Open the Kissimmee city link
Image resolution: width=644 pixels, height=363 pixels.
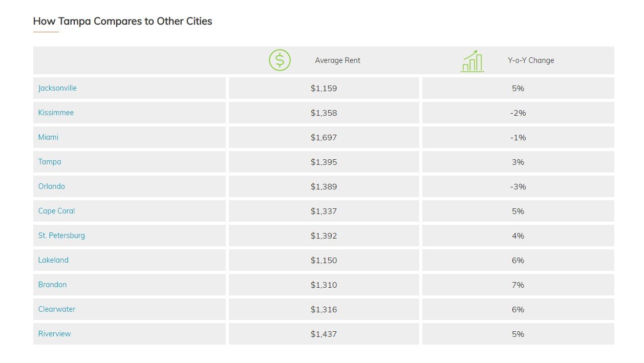[x=56, y=113]
